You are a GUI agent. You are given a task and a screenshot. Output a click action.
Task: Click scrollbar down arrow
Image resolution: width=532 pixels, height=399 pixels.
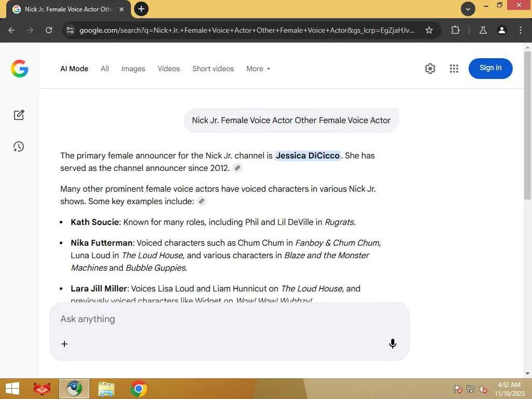pos(527,374)
